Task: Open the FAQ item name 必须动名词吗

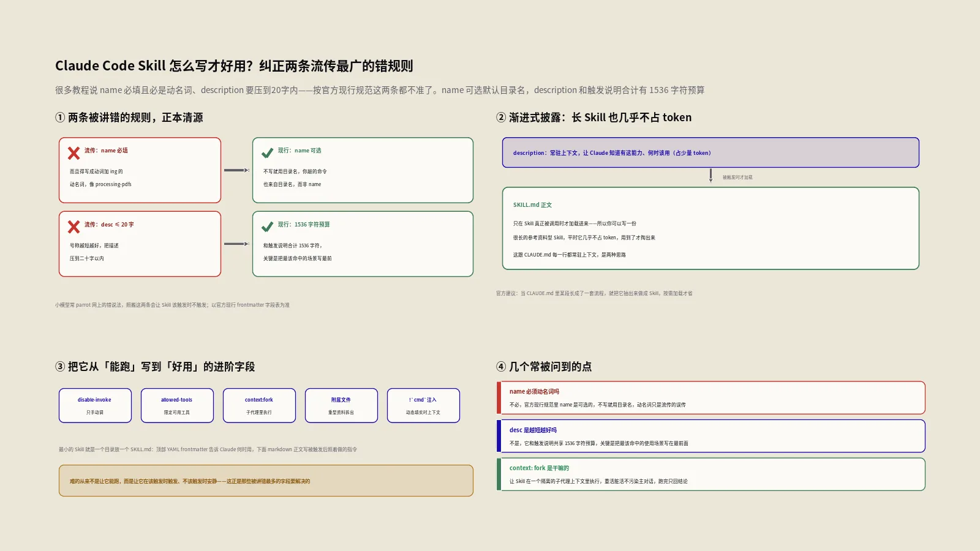Action: point(710,398)
